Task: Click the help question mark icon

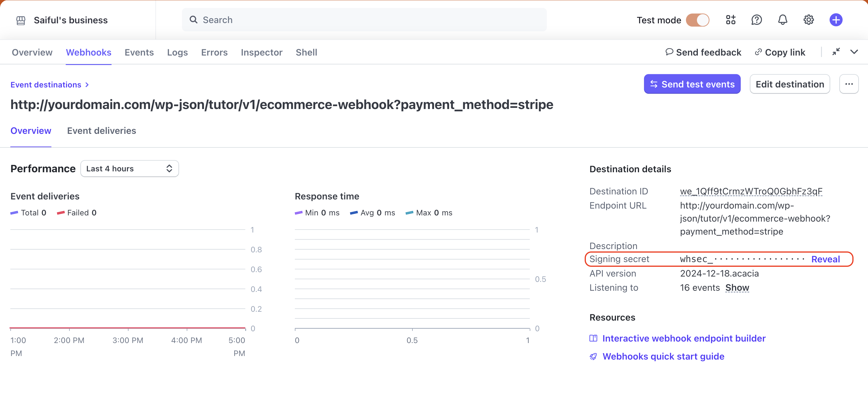Action: click(x=756, y=20)
